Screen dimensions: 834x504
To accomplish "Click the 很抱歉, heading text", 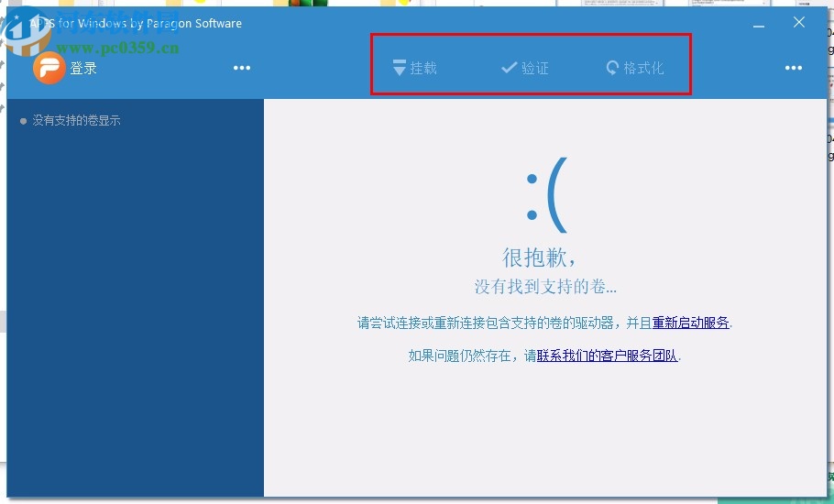I will click(x=539, y=258).
